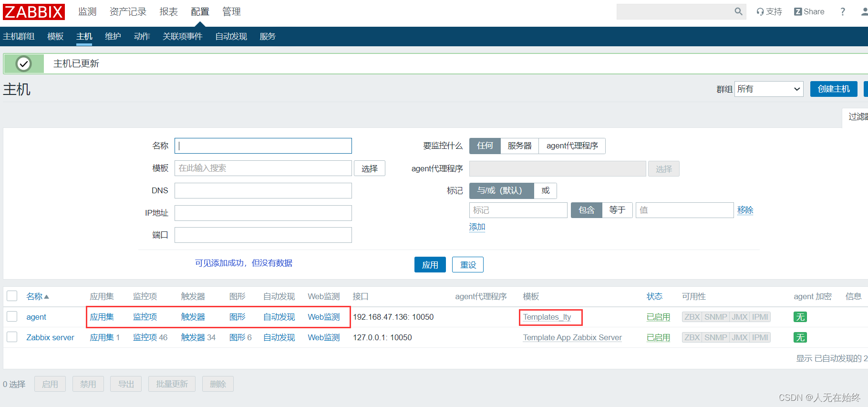The height and width of the screenshot is (407, 868).
Task: Open the 资产记录 top menu
Action: [128, 12]
